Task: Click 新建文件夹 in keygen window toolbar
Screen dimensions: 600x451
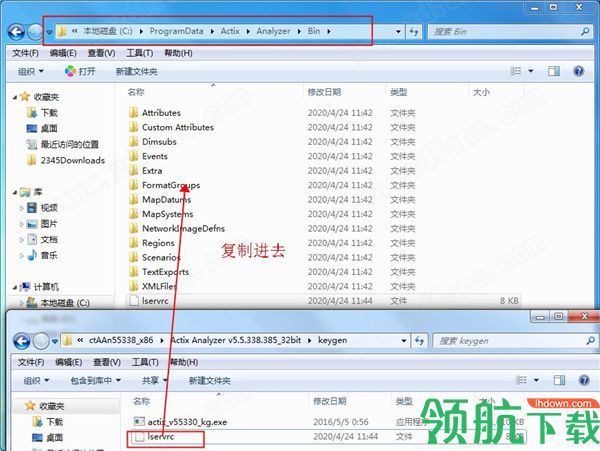Action: pos(209,381)
